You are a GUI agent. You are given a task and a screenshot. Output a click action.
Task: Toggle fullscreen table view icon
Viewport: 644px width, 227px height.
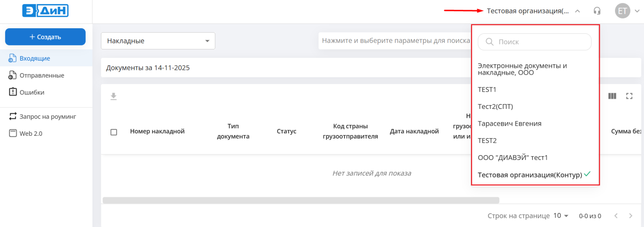click(629, 96)
